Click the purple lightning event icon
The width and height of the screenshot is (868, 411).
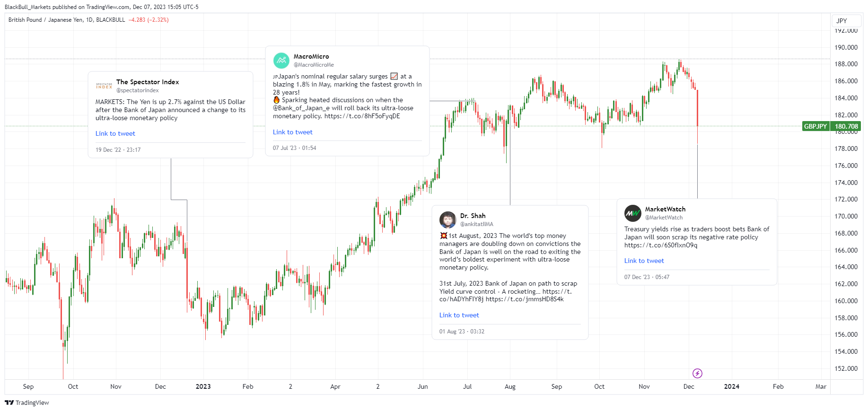pos(697,374)
